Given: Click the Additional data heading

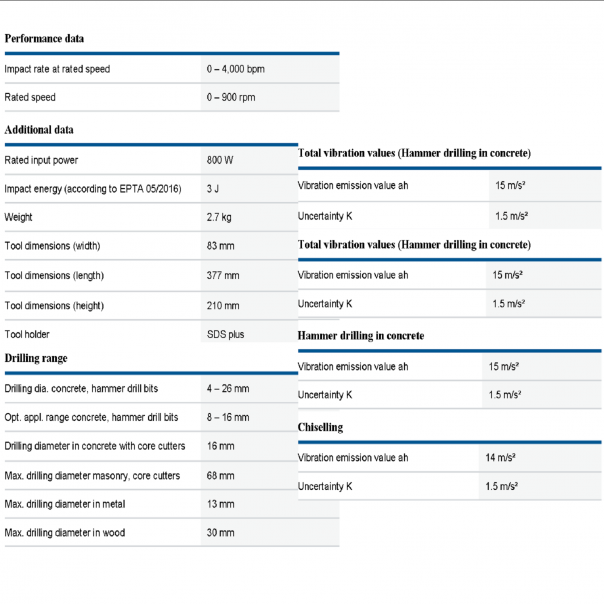Looking at the screenshot, I should click(x=39, y=130).
